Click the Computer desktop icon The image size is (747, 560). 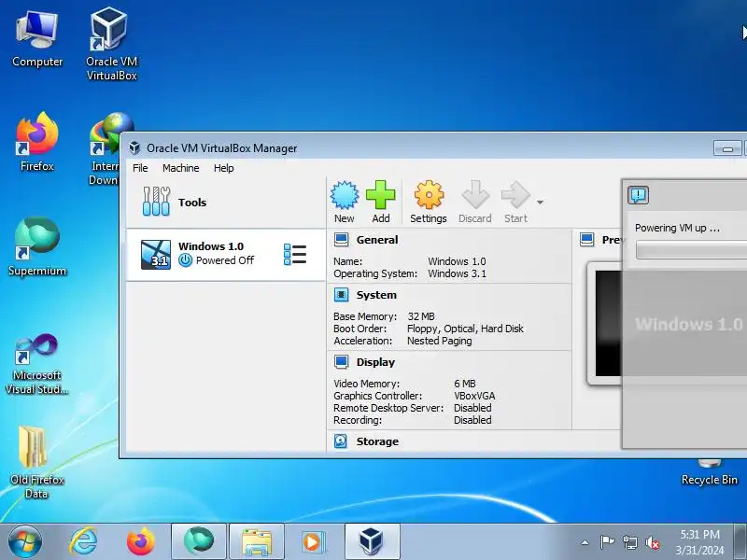click(x=37, y=39)
